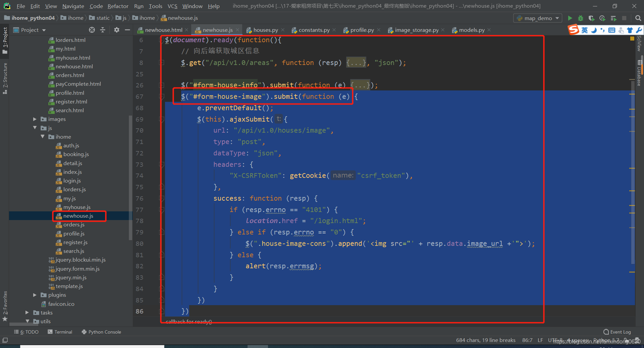Close the constants.py tab
Image resolution: width=644 pixels, height=348 pixels.
(x=334, y=30)
